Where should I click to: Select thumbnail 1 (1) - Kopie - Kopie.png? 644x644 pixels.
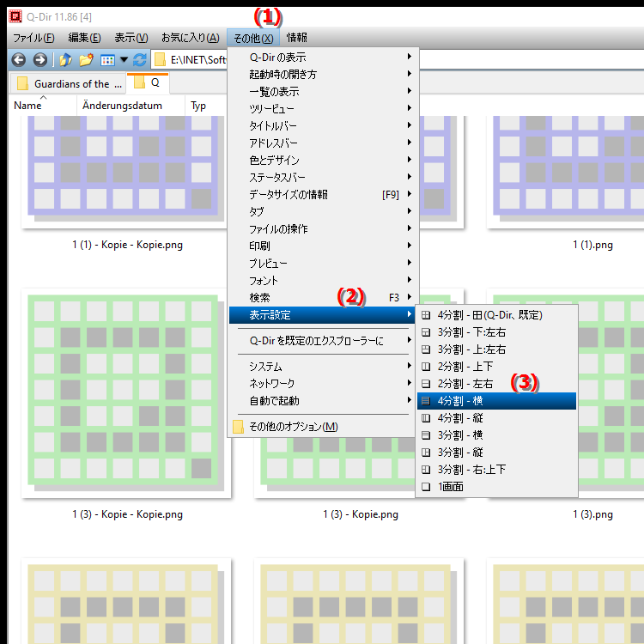click(123, 171)
